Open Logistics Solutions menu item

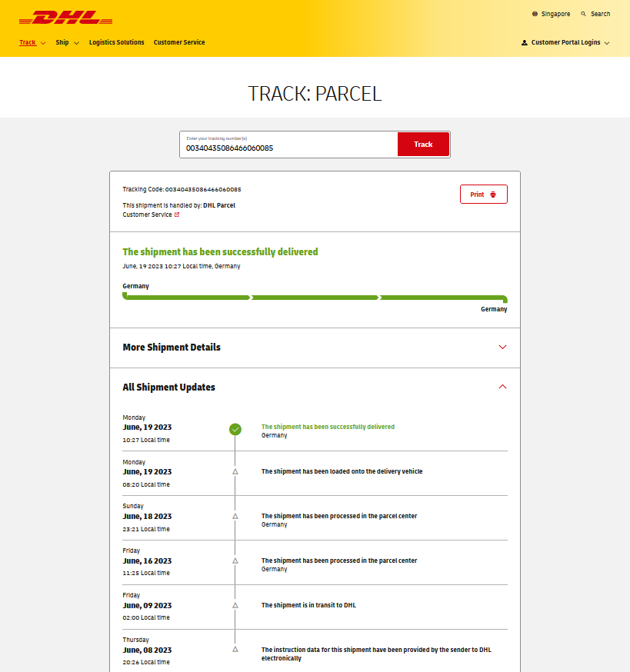click(x=116, y=43)
